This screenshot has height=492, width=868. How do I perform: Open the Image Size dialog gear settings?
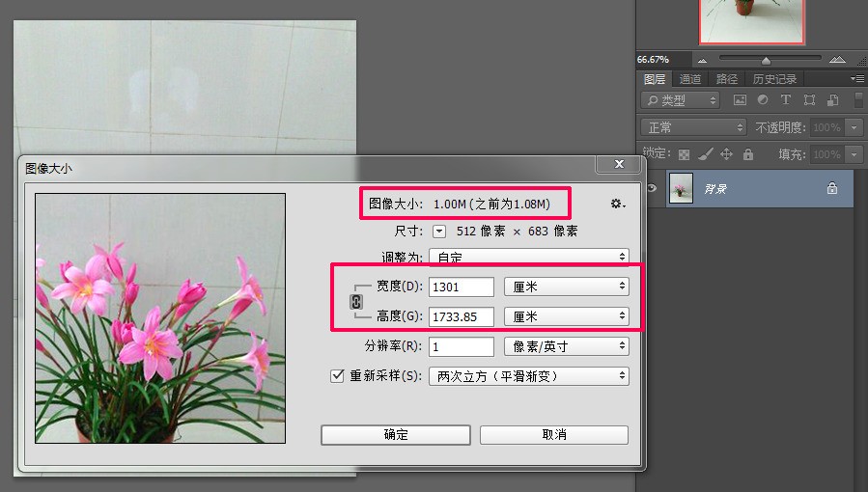[x=618, y=204]
